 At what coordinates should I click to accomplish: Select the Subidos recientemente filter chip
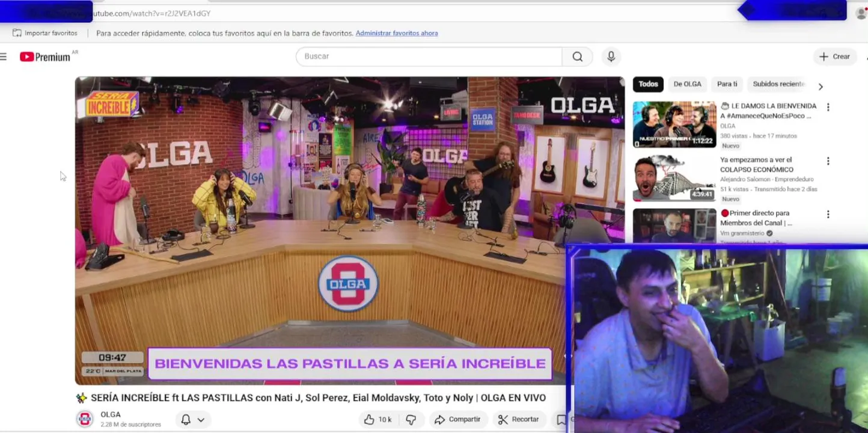click(x=778, y=84)
